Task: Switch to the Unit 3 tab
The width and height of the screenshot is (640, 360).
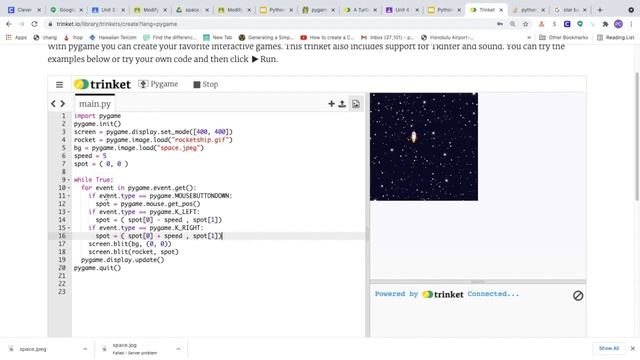Action: click(108, 10)
